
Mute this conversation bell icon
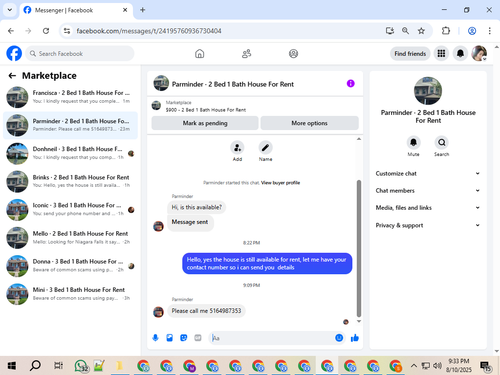click(x=413, y=143)
